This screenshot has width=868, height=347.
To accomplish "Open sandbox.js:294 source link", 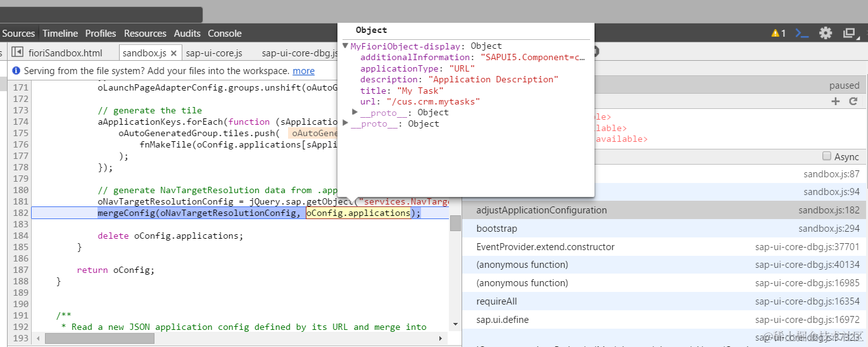I will pos(829,229).
